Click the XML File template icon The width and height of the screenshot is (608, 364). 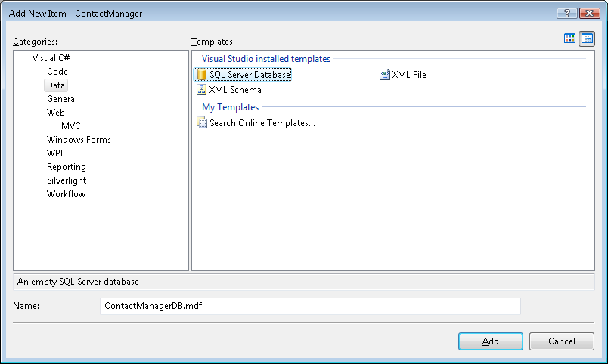coord(385,75)
